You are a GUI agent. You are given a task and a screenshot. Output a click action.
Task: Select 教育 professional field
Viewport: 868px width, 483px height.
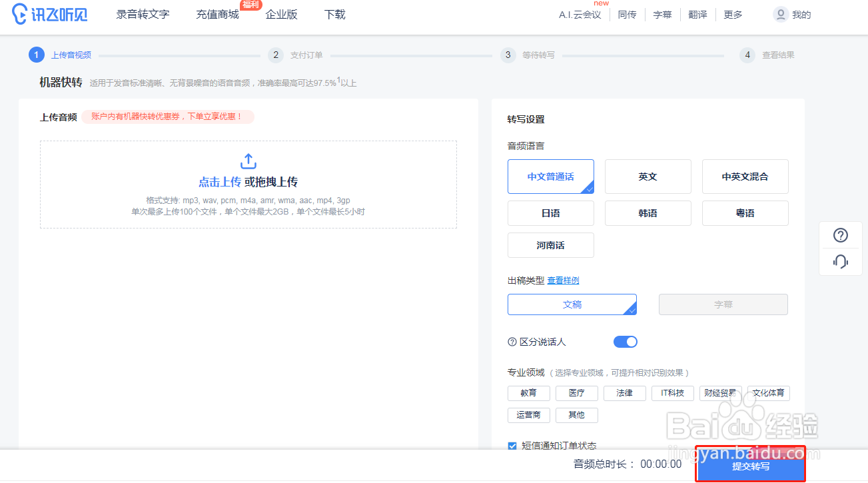529,393
